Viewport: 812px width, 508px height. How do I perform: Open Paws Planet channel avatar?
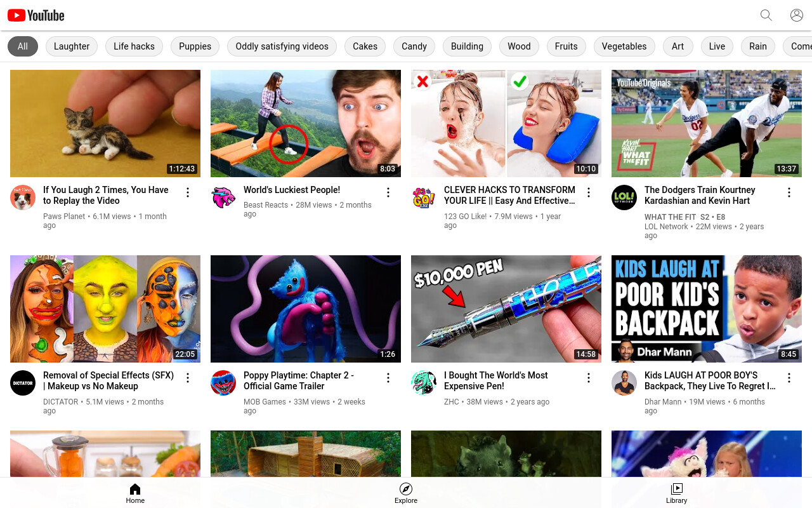click(x=23, y=197)
